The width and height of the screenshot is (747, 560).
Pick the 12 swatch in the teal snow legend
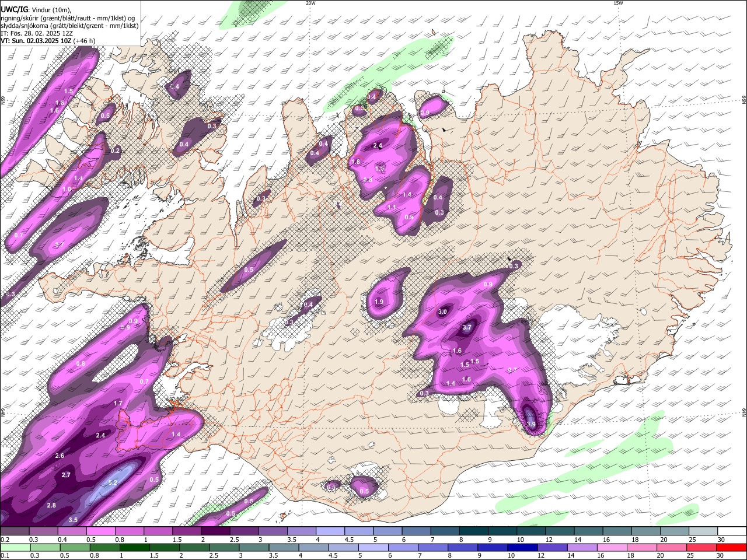[x=560, y=531]
